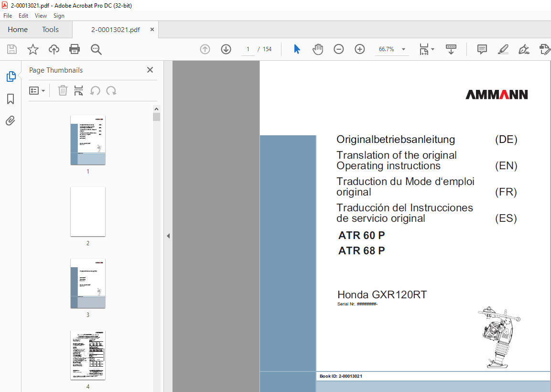Open the Bookmarks sidebar panel

pyautogui.click(x=11, y=99)
